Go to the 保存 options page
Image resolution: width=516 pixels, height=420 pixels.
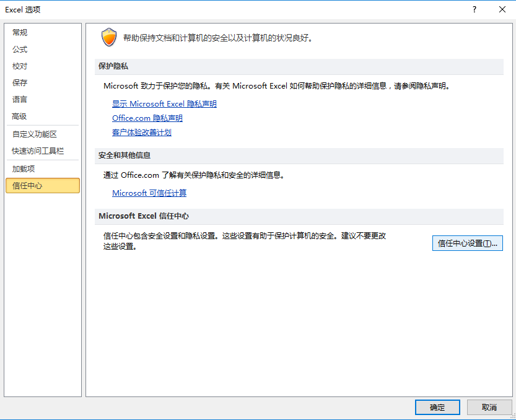pyautogui.click(x=20, y=83)
